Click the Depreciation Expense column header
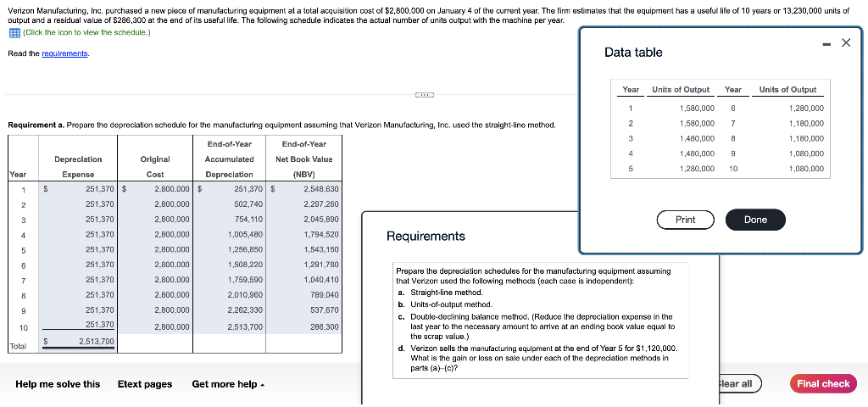 (78, 167)
